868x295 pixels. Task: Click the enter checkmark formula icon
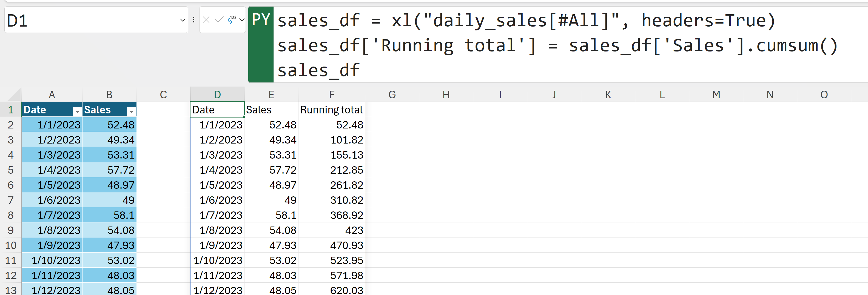(219, 20)
